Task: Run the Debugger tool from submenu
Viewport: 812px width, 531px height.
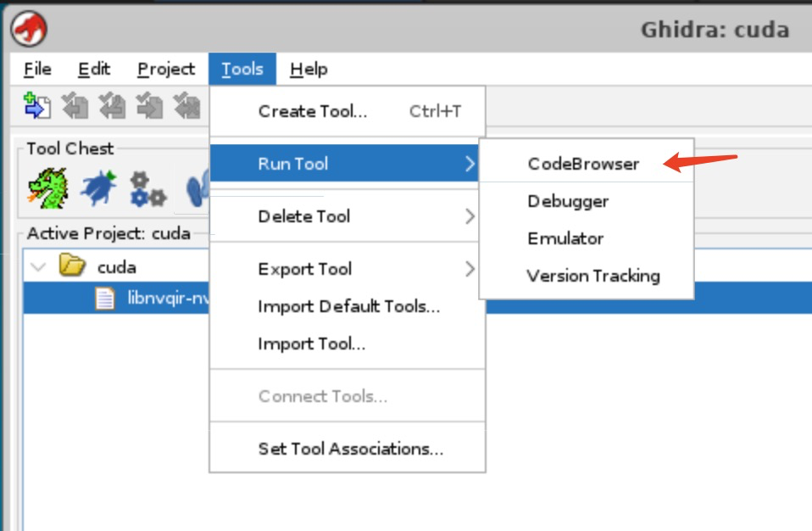Action: click(x=587, y=201)
